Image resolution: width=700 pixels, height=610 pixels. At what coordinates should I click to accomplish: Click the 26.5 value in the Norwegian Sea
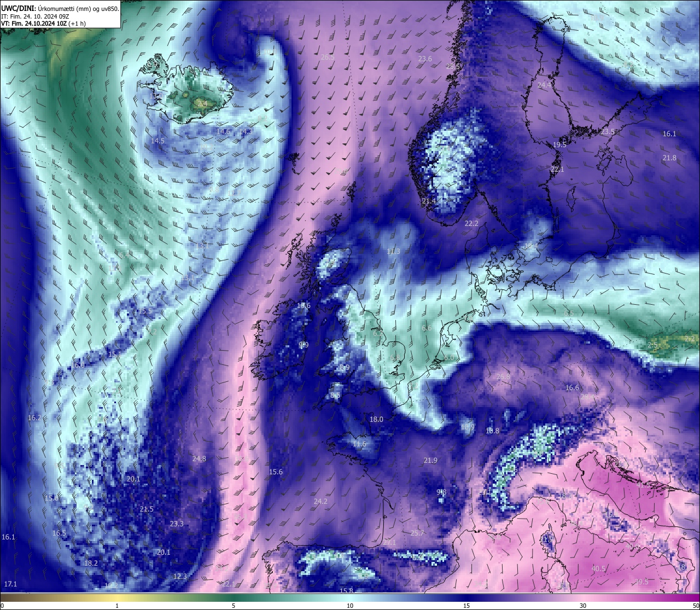coord(328,57)
